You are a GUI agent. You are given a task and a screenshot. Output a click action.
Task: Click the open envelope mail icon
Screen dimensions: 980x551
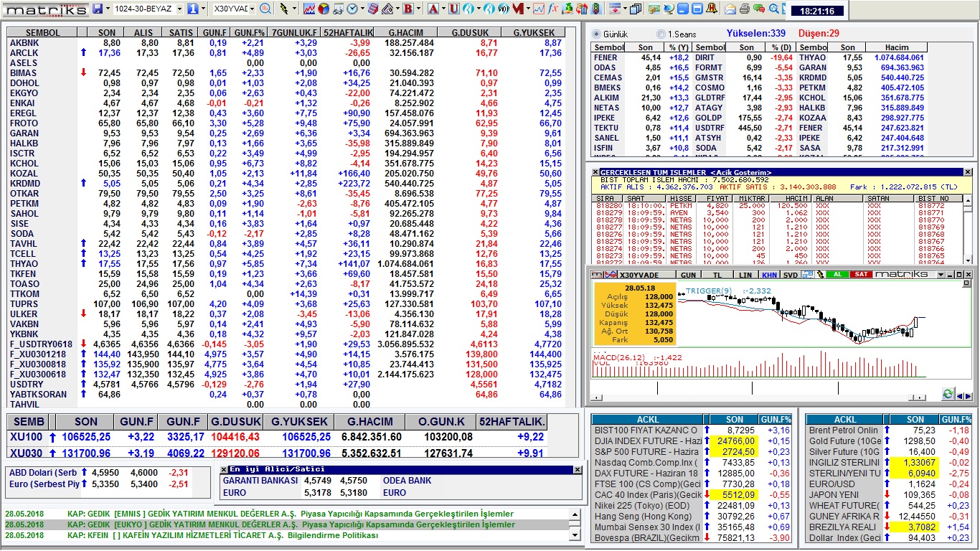coord(730,9)
